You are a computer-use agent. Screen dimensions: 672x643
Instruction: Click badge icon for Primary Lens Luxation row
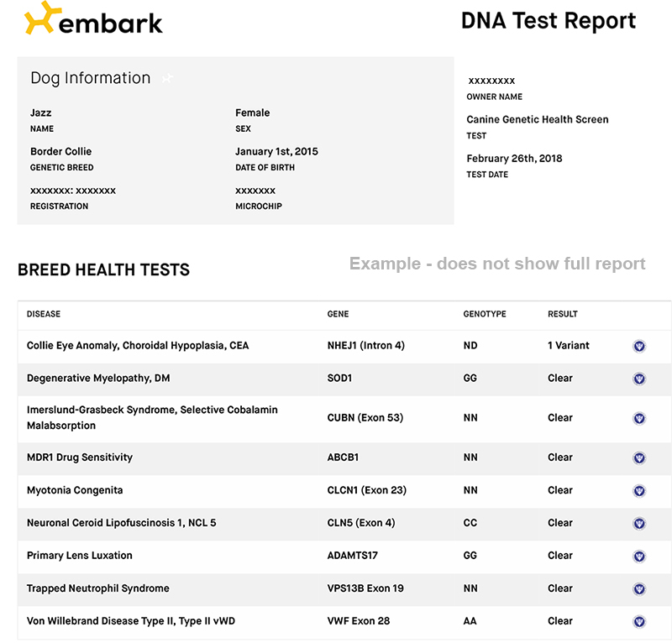coord(639,557)
